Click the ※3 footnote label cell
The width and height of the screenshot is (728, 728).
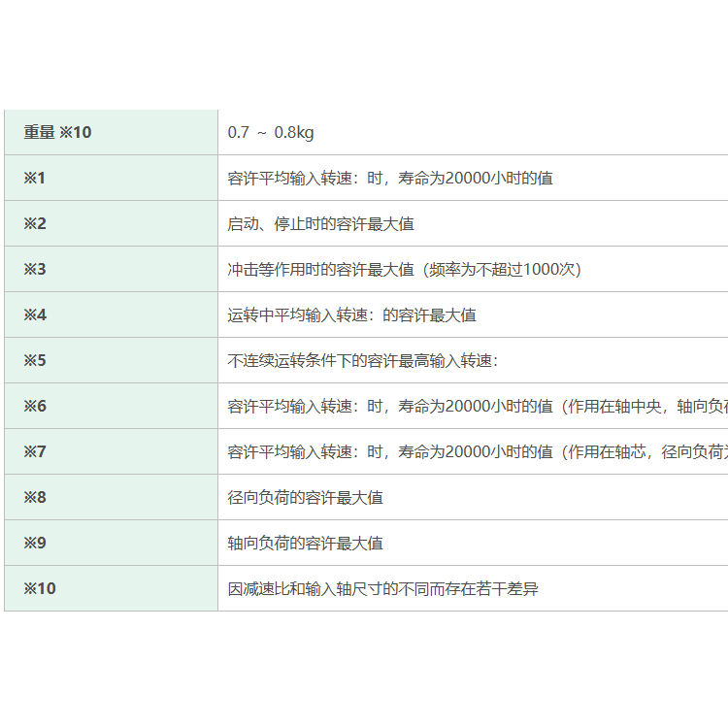pos(35,269)
